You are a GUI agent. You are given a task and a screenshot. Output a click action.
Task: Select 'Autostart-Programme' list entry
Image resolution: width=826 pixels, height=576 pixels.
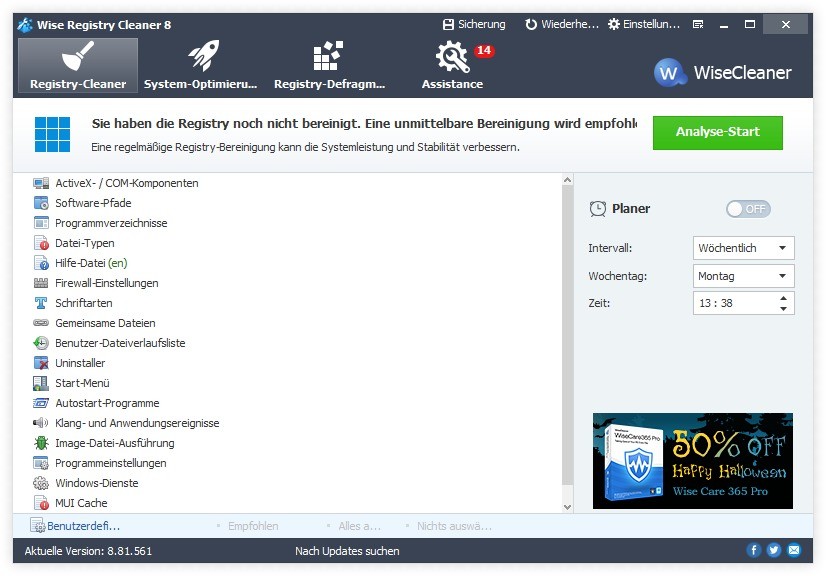[107, 403]
